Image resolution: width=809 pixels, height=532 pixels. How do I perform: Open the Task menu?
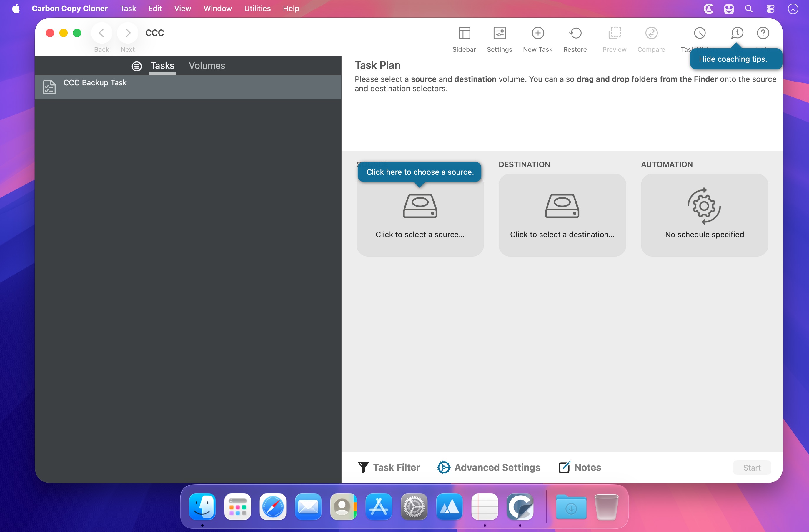tap(128, 9)
